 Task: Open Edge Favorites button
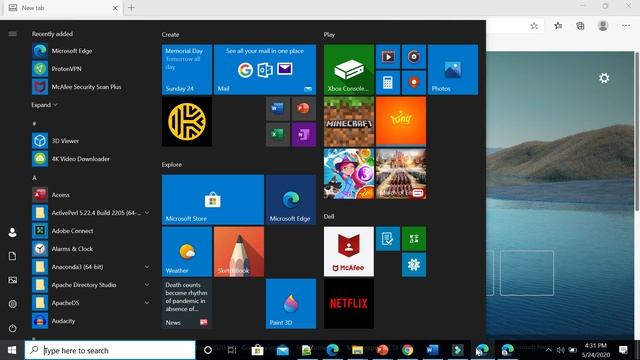click(558, 26)
